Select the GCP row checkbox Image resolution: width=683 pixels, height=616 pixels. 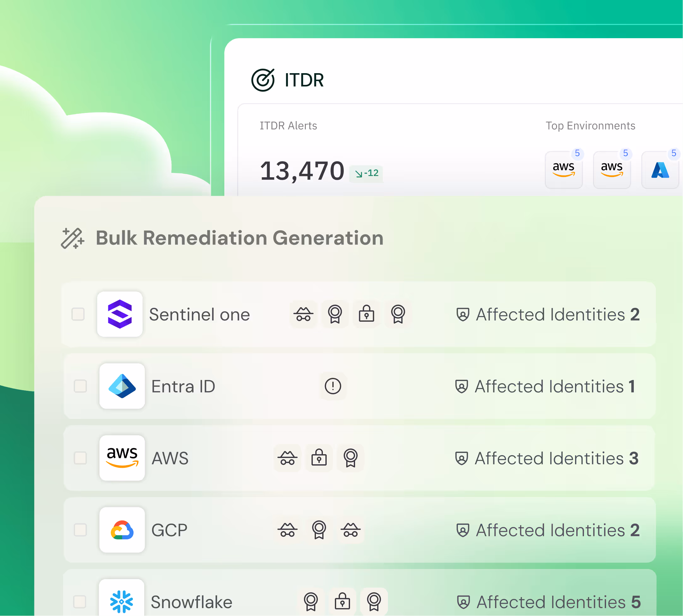(80, 530)
